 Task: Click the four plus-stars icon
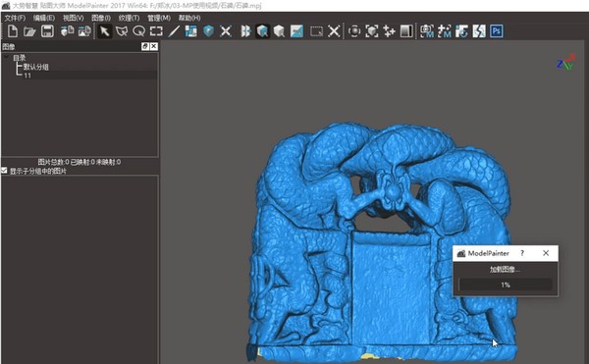[389, 31]
